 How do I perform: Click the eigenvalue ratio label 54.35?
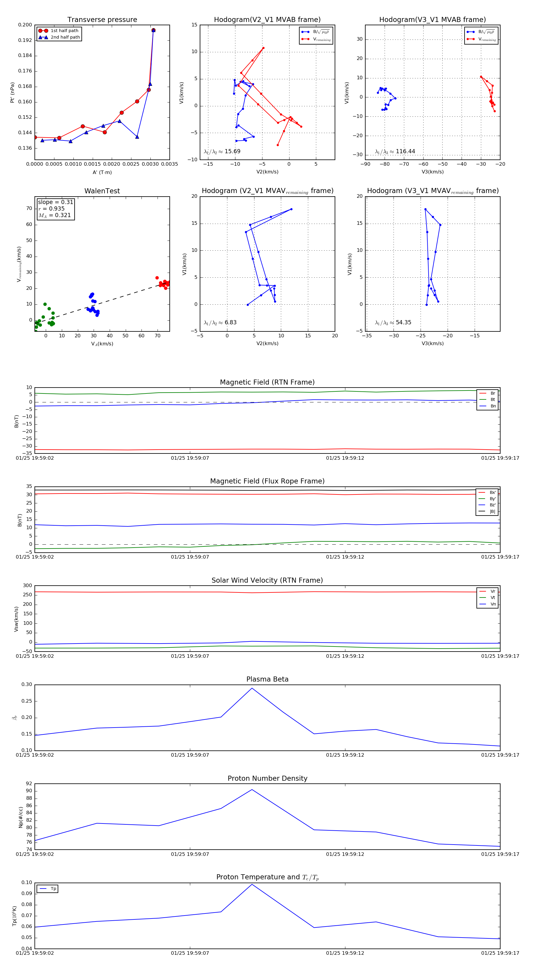click(x=393, y=323)
